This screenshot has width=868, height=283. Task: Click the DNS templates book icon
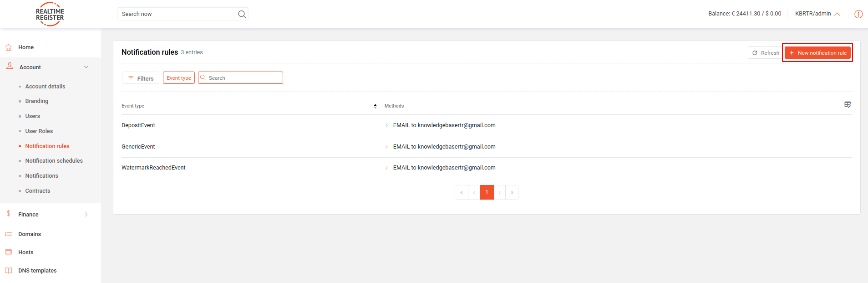[x=9, y=271]
